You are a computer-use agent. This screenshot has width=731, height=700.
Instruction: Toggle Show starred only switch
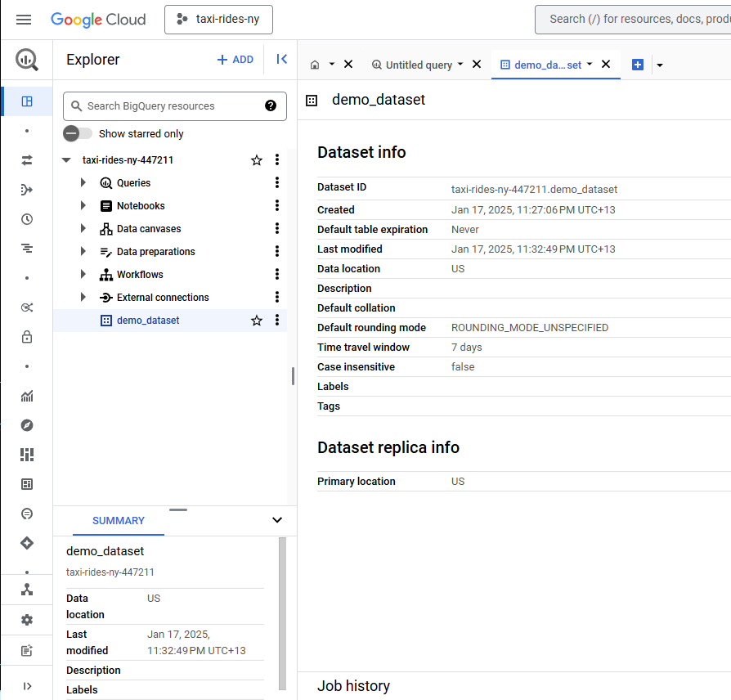point(78,134)
